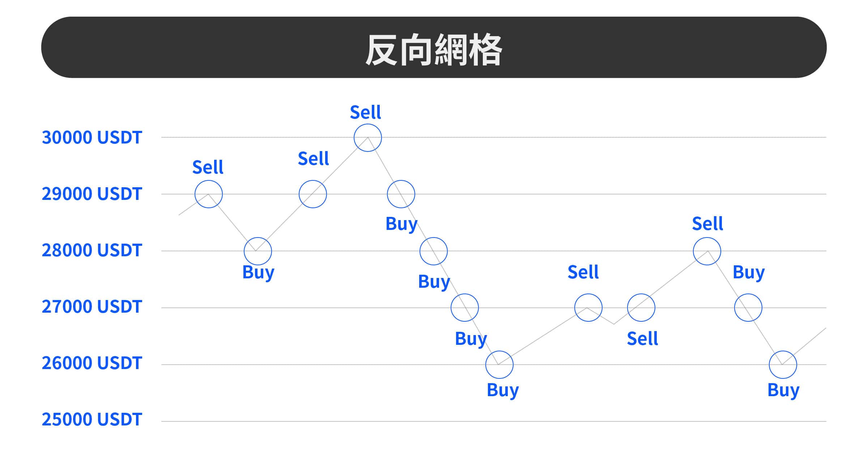Click the last Buy circle at 26000
Image resolution: width=868 pixels, height=454 pixels.
[783, 365]
